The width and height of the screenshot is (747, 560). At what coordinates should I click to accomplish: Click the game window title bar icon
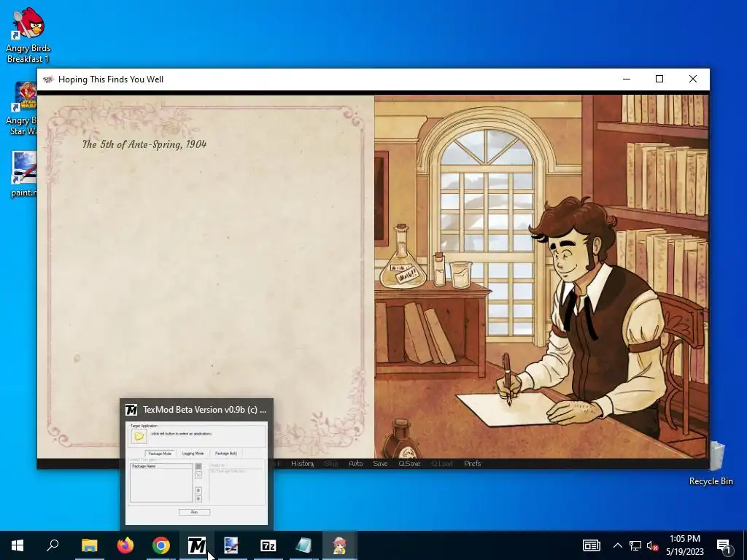click(48, 79)
